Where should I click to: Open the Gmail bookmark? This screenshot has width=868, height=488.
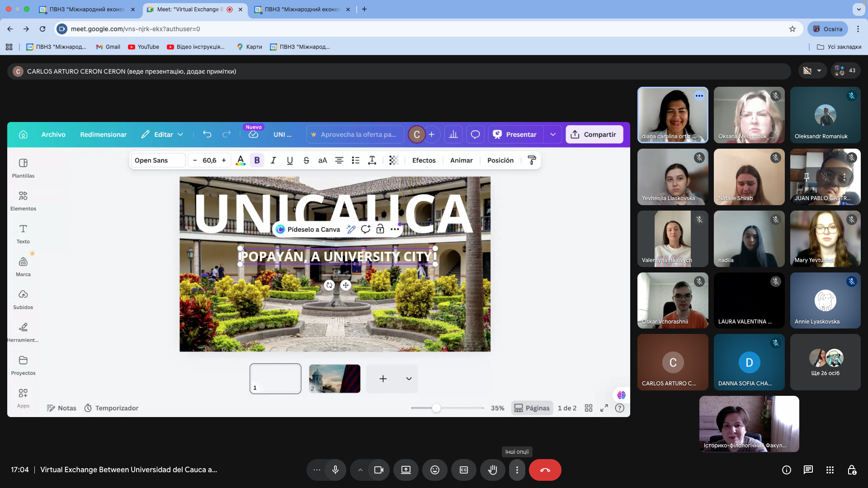[108, 47]
